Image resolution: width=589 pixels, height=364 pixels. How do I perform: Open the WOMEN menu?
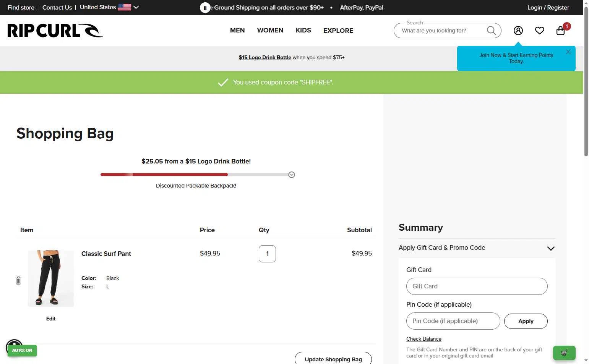270,30
